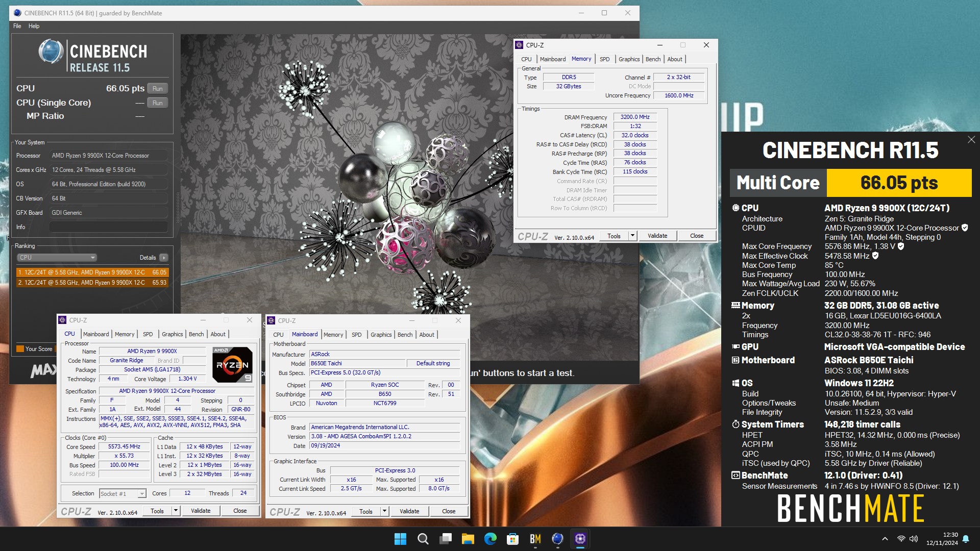Click Your Score orange legend swatch
The width and height of the screenshot is (980, 551).
click(x=20, y=349)
